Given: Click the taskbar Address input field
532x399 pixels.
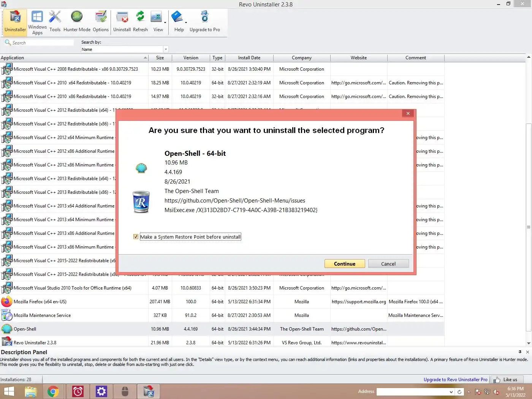Looking at the screenshot, I should [412, 392].
